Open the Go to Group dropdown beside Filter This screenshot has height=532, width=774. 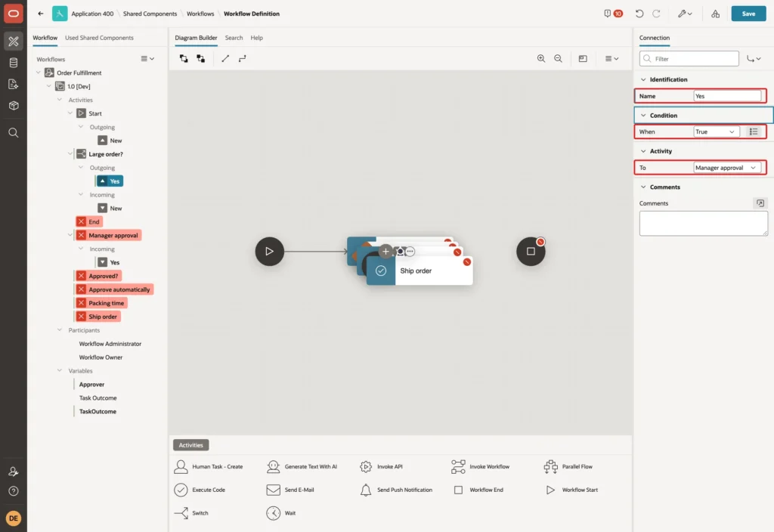coord(754,59)
